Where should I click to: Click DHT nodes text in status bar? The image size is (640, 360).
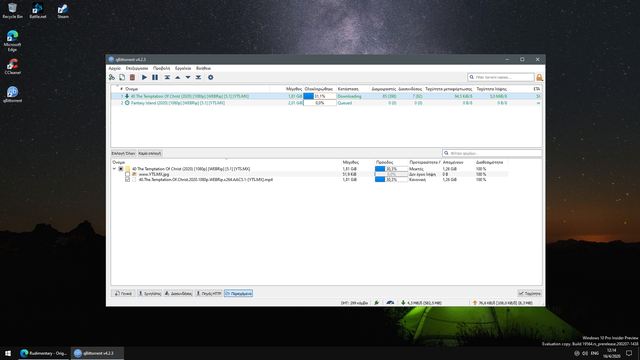(354, 303)
